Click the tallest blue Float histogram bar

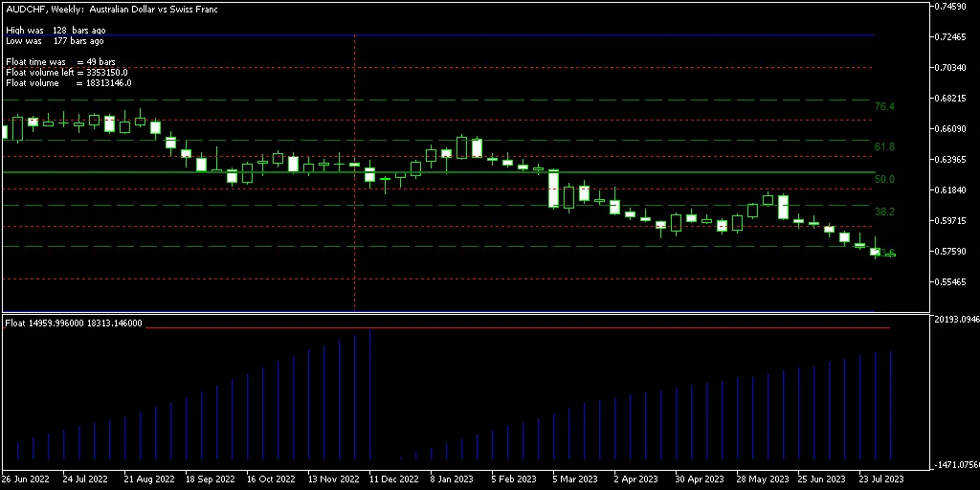click(369, 392)
